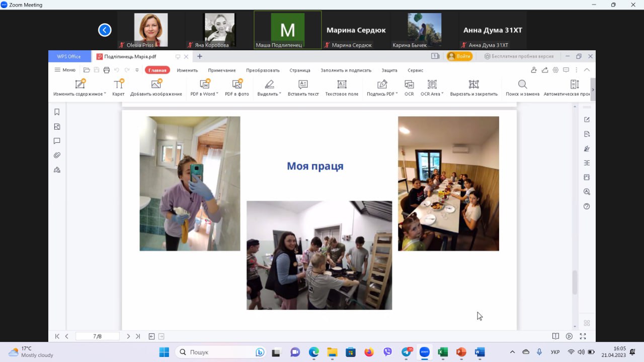Open the comments panel in left sidebar
This screenshot has height=362, width=644.
click(x=57, y=141)
